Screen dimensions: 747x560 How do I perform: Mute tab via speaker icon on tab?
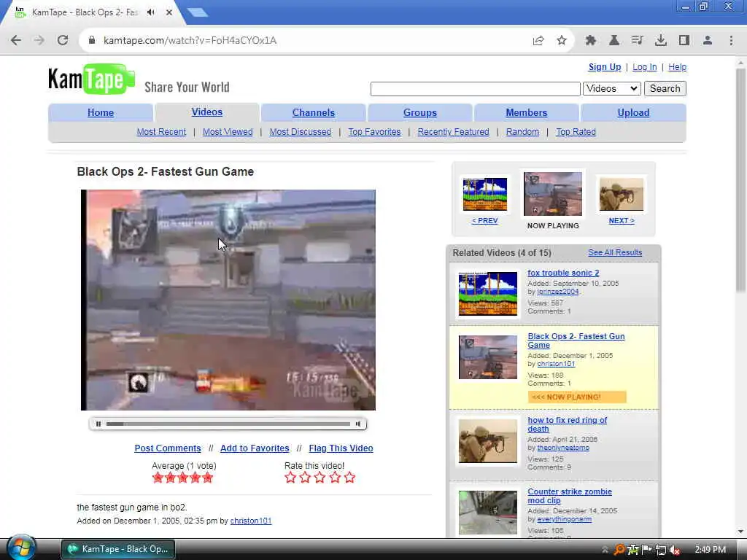151,12
